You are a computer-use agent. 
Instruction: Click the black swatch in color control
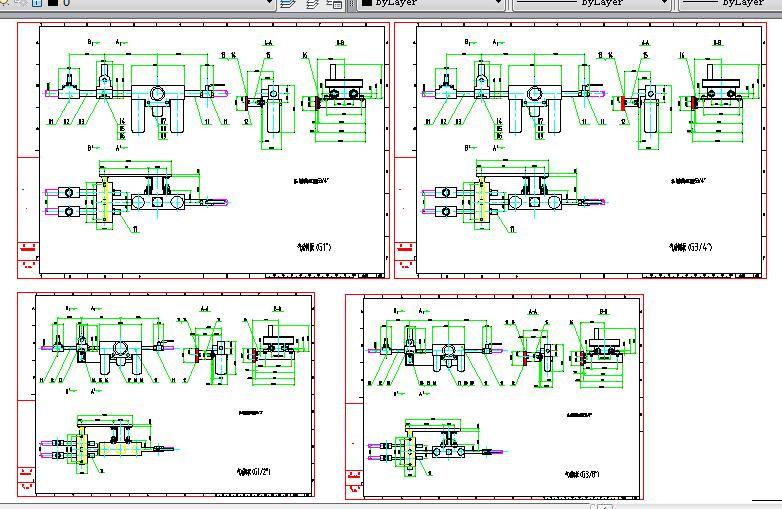pos(367,2)
